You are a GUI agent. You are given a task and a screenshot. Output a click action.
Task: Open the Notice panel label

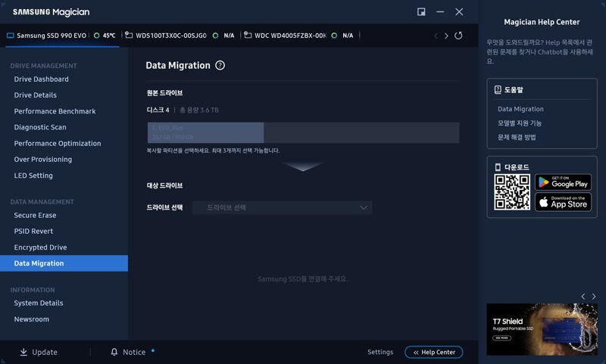coord(134,352)
